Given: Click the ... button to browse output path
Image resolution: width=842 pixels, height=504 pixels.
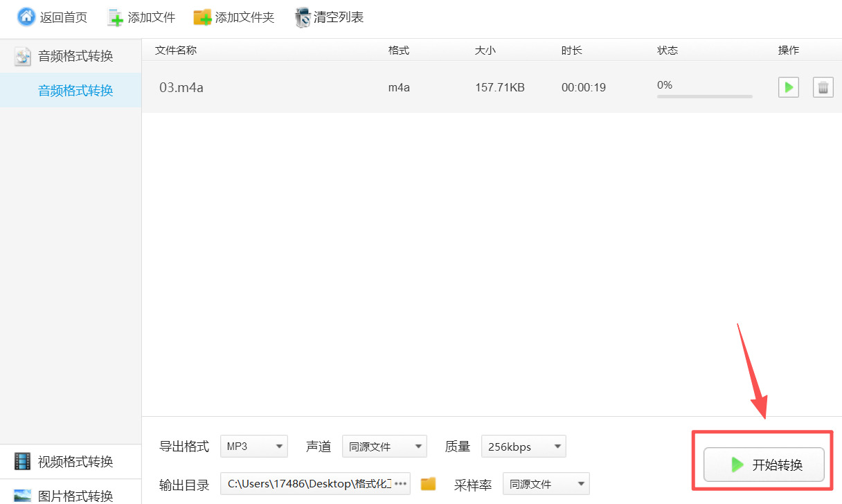Looking at the screenshot, I should point(401,483).
